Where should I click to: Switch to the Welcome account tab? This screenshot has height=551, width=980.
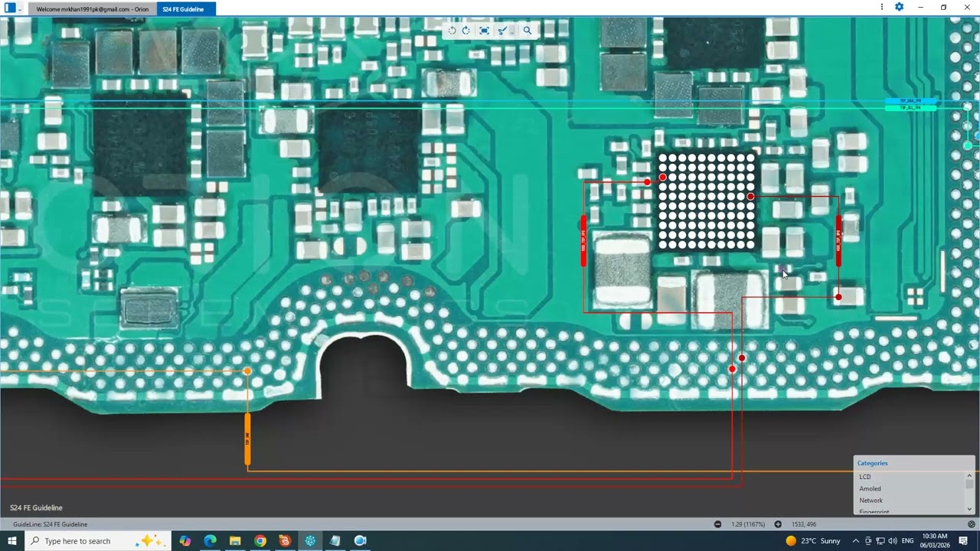click(x=92, y=10)
